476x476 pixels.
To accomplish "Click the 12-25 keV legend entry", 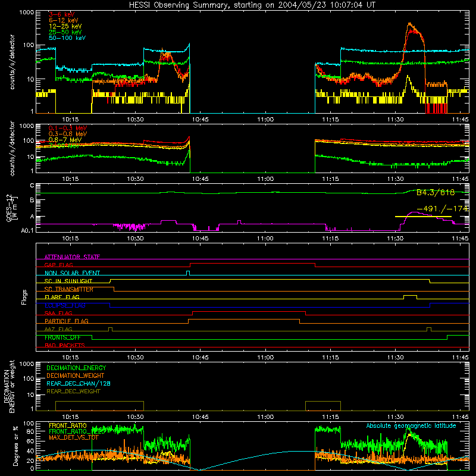I will 65,26.
